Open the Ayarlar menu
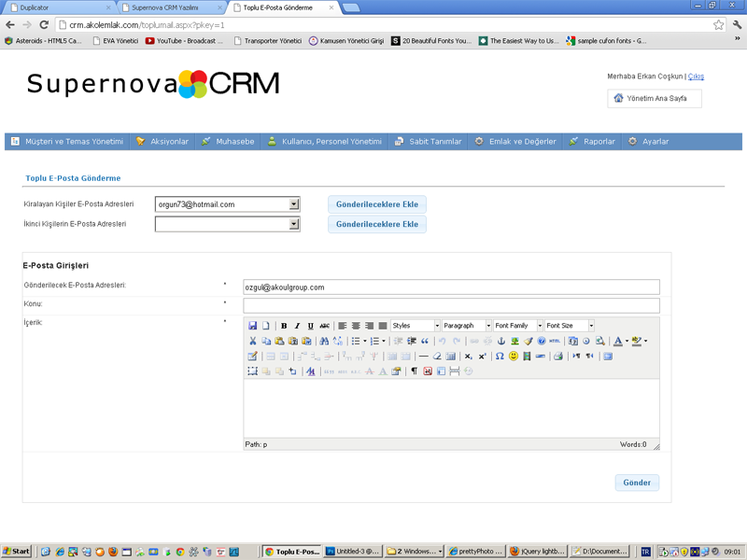Viewport: 747px width, 560px height. [x=648, y=142]
